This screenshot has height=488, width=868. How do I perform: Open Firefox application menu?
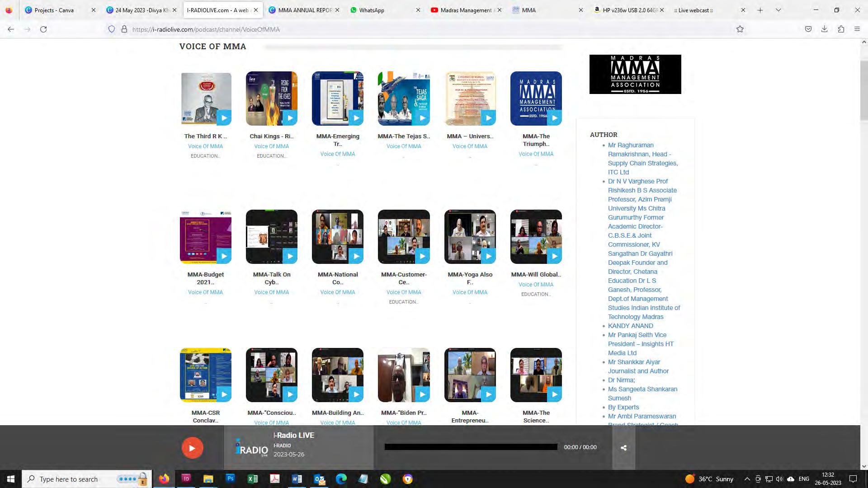coord(857,29)
